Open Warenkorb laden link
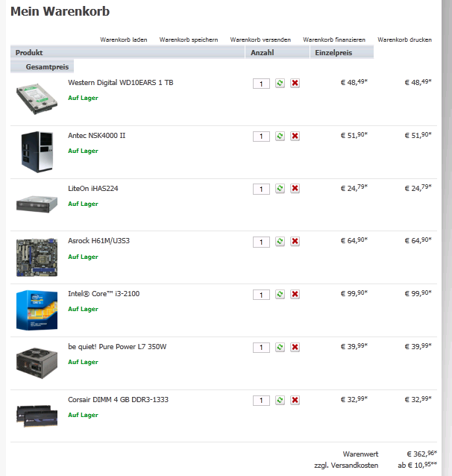The width and height of the screenshot is (452, 476). (124, 40)
